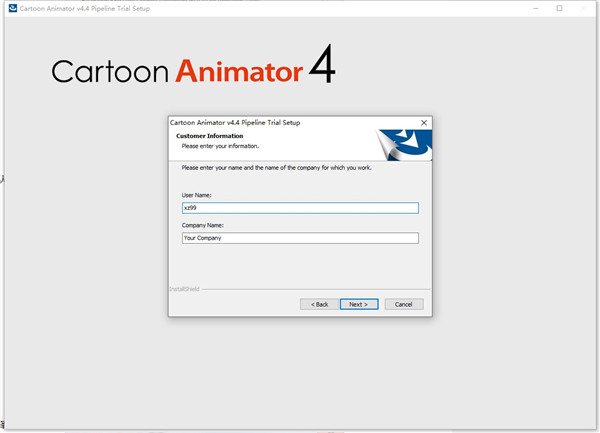
Task: Click the bold Customer Information heading
Action: (211, 135)
